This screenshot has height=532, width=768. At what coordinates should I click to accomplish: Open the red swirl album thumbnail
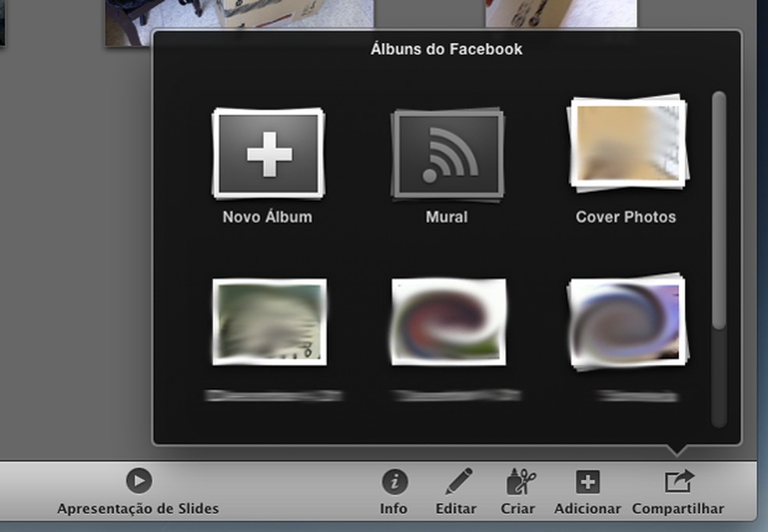[x=448, y=321]
